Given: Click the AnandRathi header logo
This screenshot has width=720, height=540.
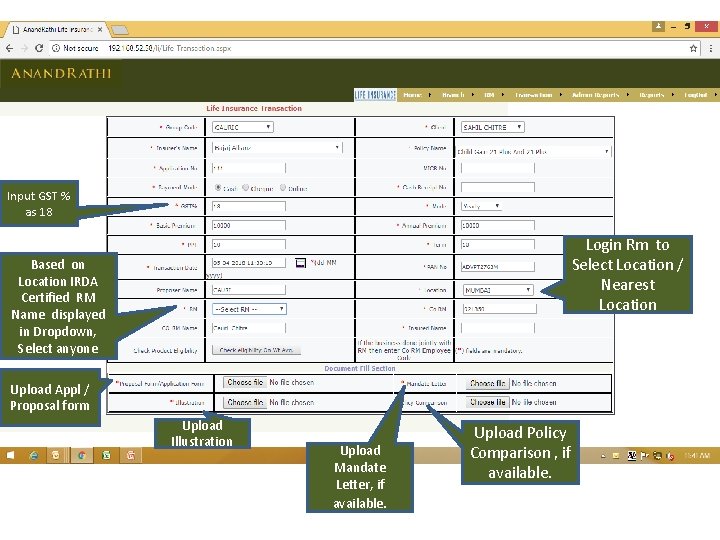Looking at the screenshot, I should [61, 73].
